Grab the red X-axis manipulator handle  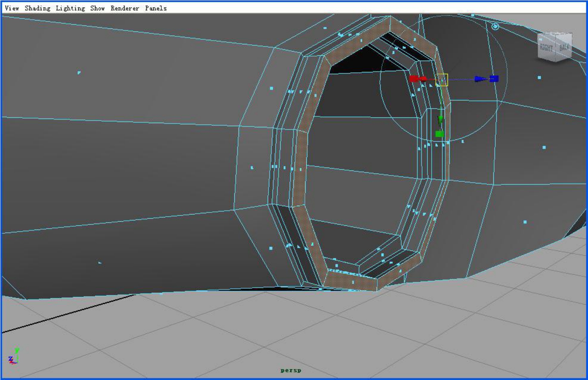pos(413,78)
